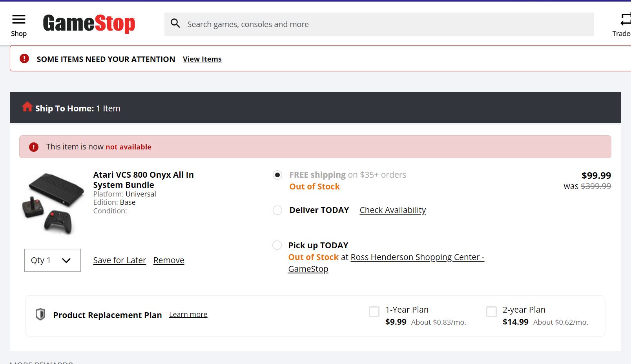Image resolution: width=631 pixels, height=364 pixels.
Task: Click the red alert icon in attention banner
Action: (x=24, y=59)
